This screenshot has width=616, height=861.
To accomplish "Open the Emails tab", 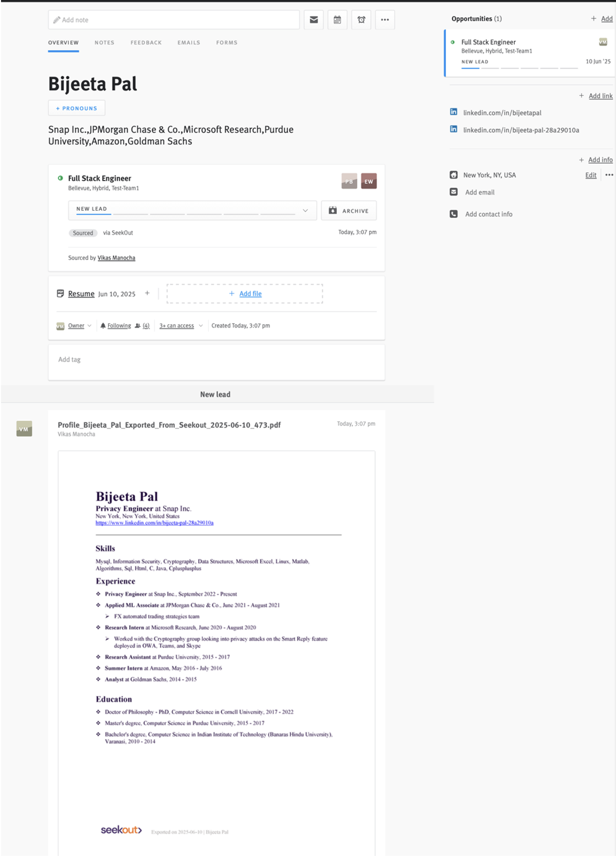I will tap(188, 43).
